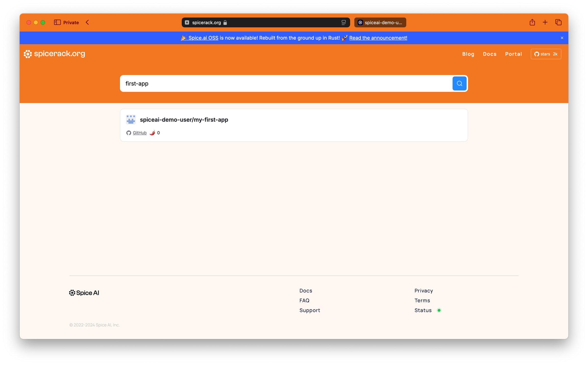The width and height of the screenshot is (588, 365).
Task: Click the blue search magnifier button
Action: [x=459, y=83]
